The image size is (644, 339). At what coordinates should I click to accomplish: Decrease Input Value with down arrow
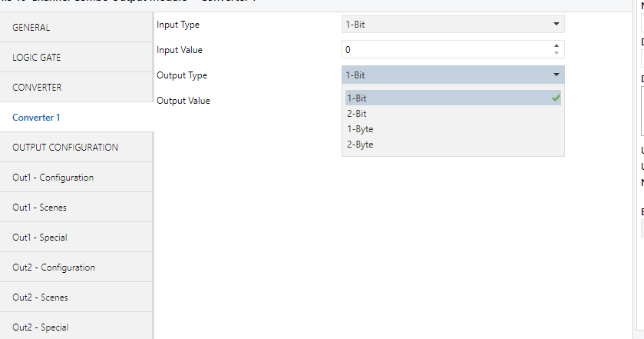pos(556,53)
